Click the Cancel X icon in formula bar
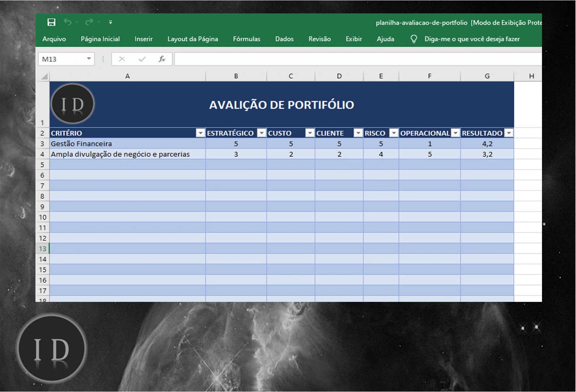The width and height of the screenshot is (576, 392). 122,59
